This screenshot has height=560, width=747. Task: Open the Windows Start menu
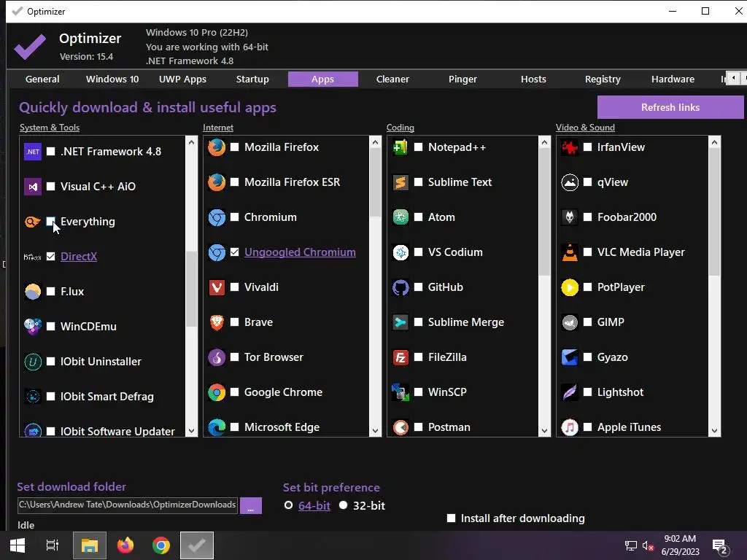(18, 545)
